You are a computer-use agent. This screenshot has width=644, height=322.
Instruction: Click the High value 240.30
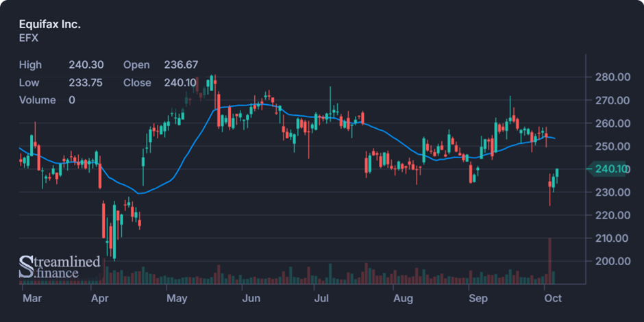click(x=86, y=65)
